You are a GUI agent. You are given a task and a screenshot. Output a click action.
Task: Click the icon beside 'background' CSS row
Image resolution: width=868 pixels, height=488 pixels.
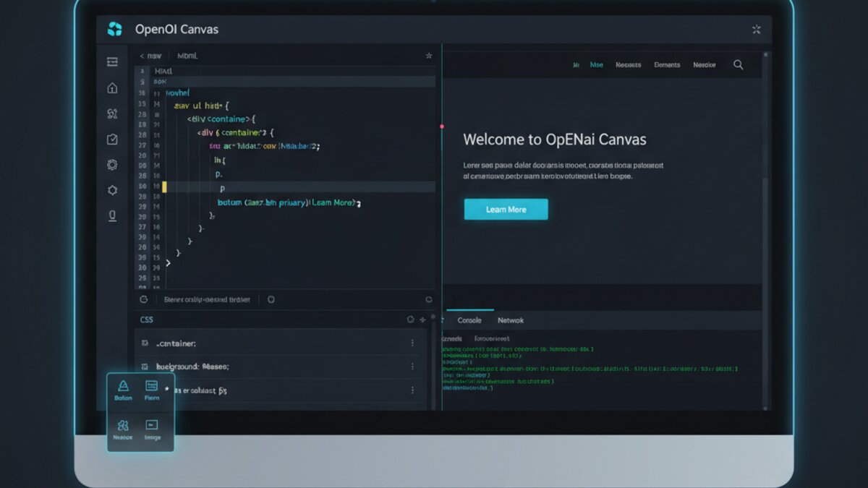[145, 367]
